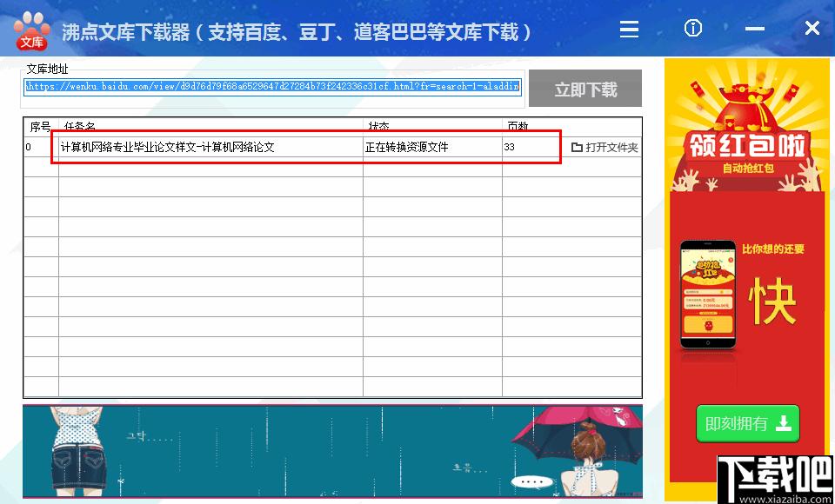Click the 自动抢红包 label

click(748, 169)
